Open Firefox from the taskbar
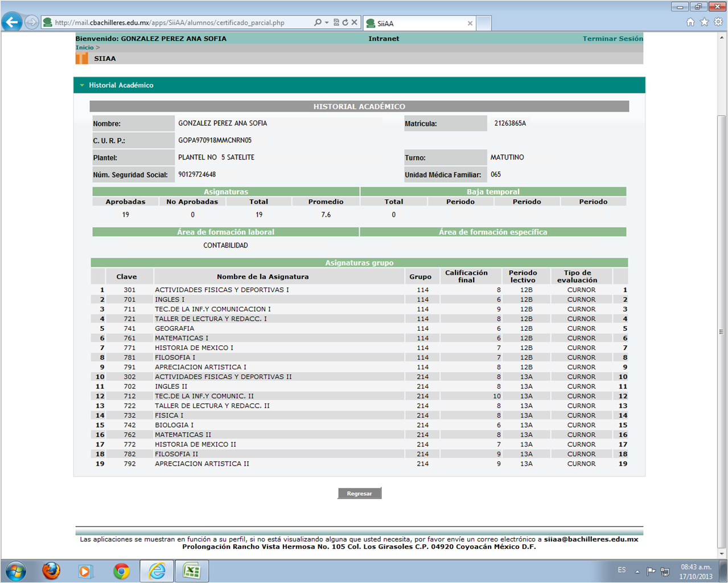Screen dimensions: 728x583 pos(51,571)
